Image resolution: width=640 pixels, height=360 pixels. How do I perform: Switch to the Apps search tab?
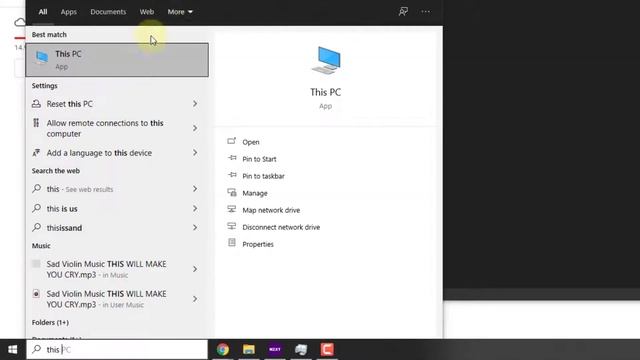[69, 12]
